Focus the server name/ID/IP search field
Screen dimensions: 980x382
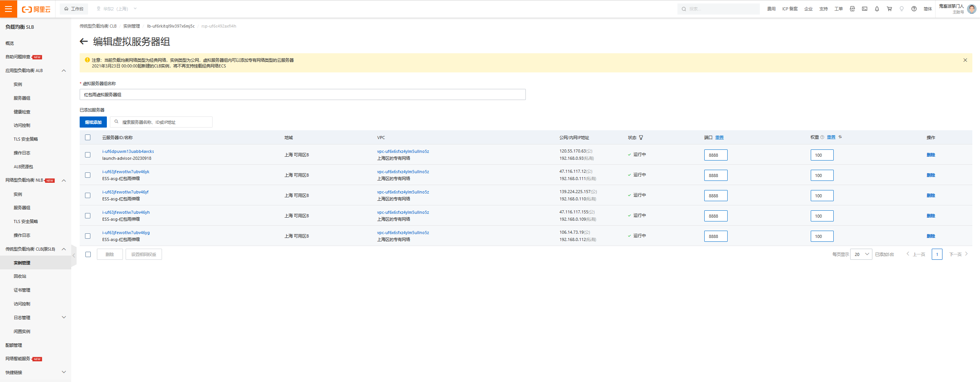coord(161,122)
